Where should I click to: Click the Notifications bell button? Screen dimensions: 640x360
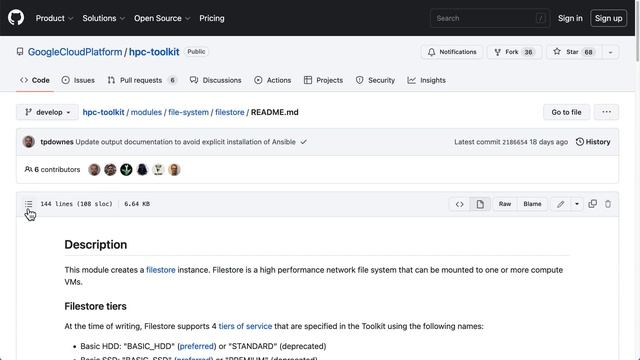452,52
